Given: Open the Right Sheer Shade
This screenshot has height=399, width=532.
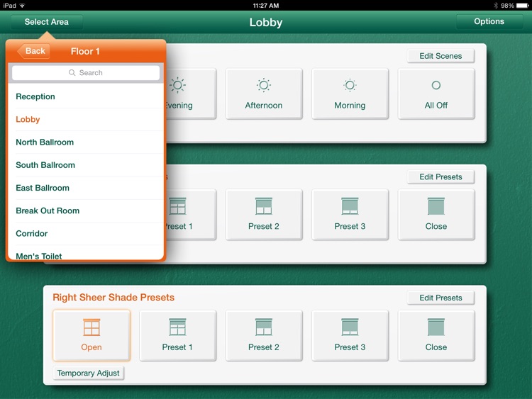Looking at the screenshot, I should click(92, 335).
